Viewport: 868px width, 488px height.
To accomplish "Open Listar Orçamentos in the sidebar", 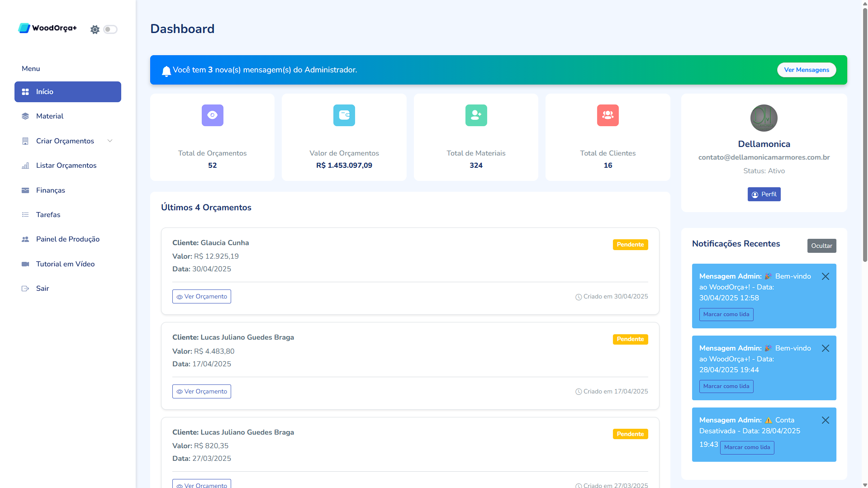I will [66, 166].
